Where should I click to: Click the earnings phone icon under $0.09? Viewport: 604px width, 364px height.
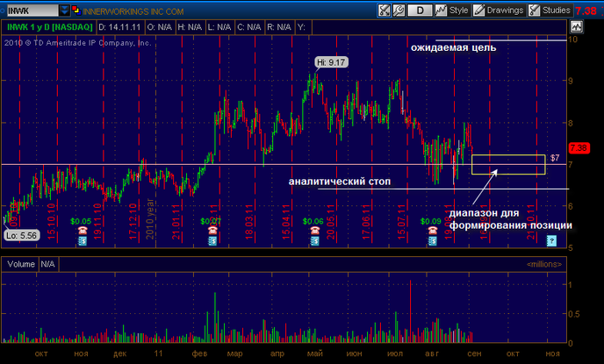(x=432, y=231)
